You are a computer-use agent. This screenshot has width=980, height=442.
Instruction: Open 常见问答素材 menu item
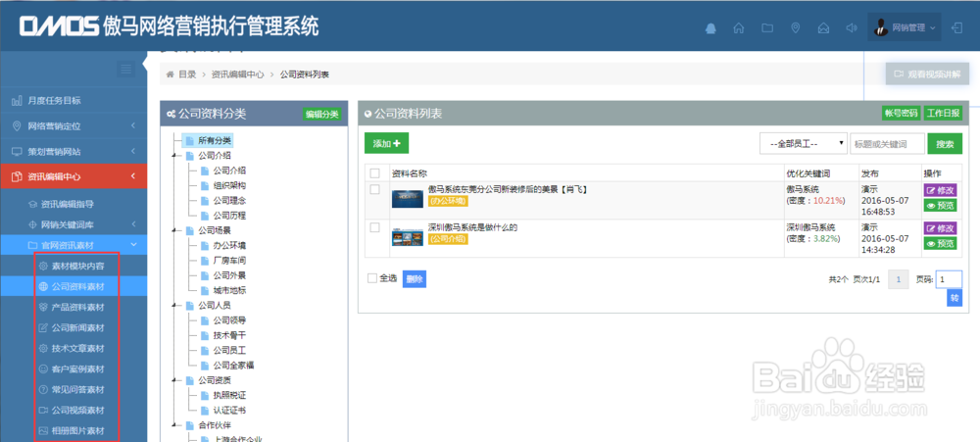(73, 389)
